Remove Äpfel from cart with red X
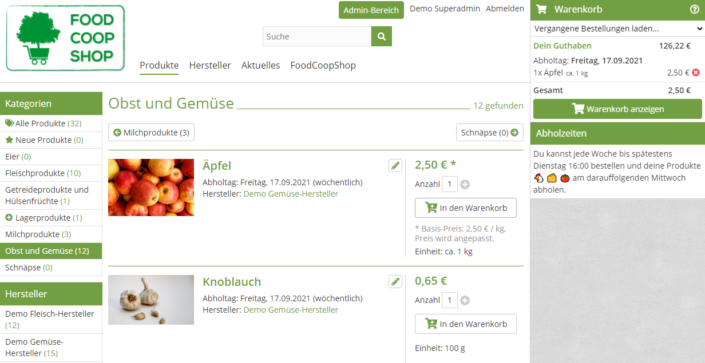The height and width of the screenshot is (363, 705). coord(696,72)
